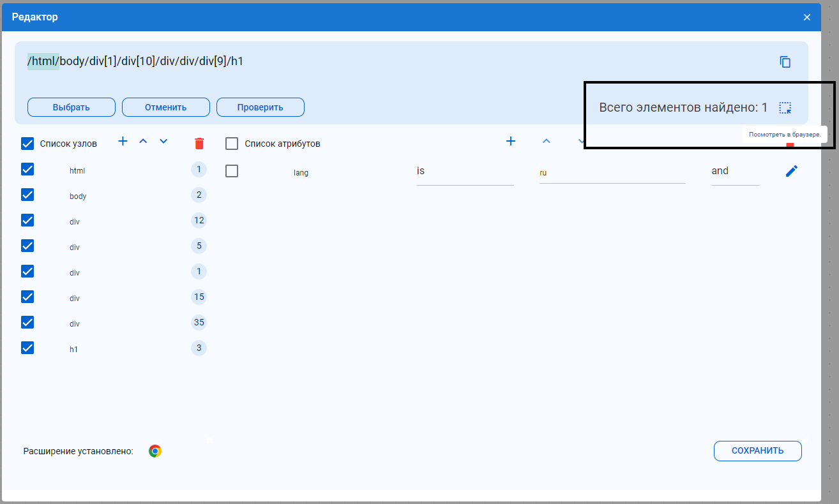
Task: Click the badge 15 on div row
Action: click(199, 297)
